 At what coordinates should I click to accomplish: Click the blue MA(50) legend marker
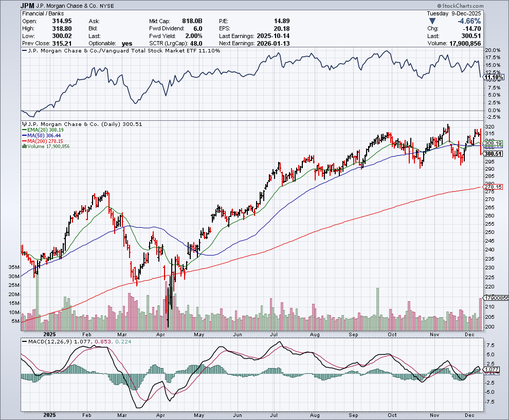point(23,136)
